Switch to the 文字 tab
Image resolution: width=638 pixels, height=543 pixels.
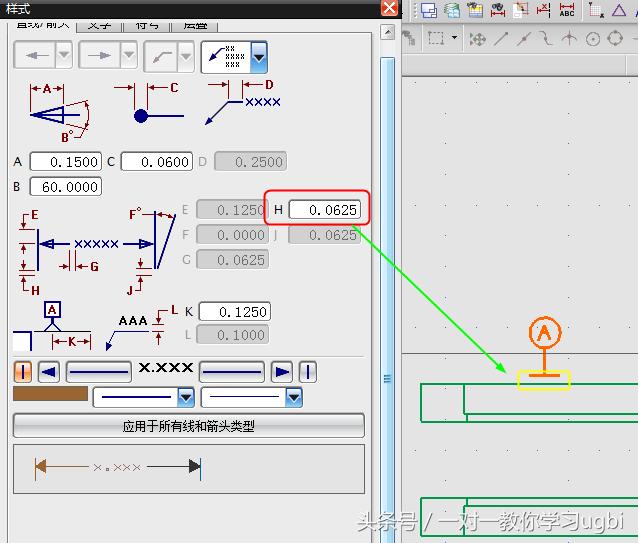98,23
